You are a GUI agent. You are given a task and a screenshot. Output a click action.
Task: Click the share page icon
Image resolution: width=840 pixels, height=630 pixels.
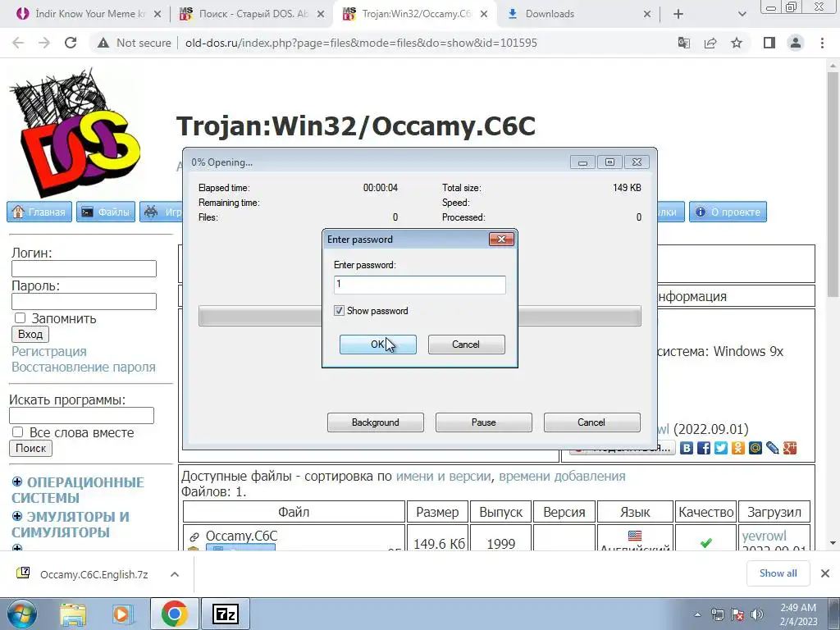710,43
